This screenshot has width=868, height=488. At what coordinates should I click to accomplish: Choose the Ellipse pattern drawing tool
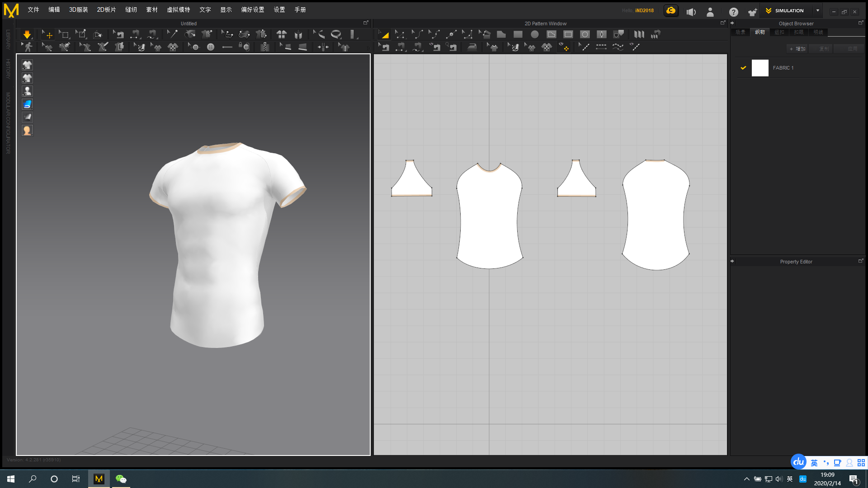point(535,34)
